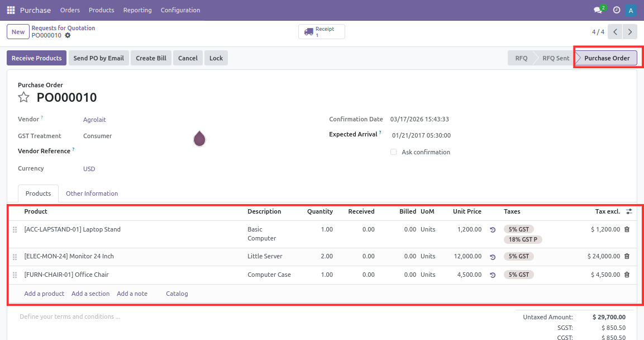Click the Product column header
The image size is (644, 340).
pyautogui.click(x=36, y=211)
